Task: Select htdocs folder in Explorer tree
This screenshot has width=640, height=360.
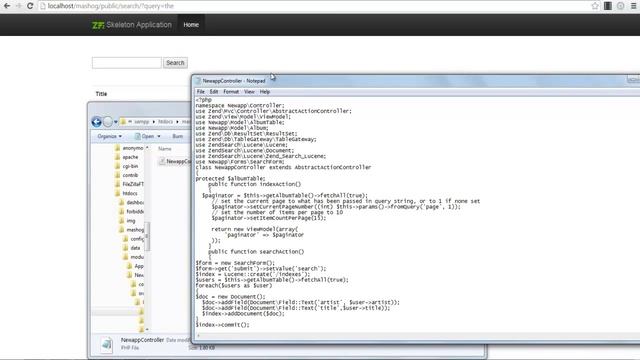Action: tap(127, 193)
